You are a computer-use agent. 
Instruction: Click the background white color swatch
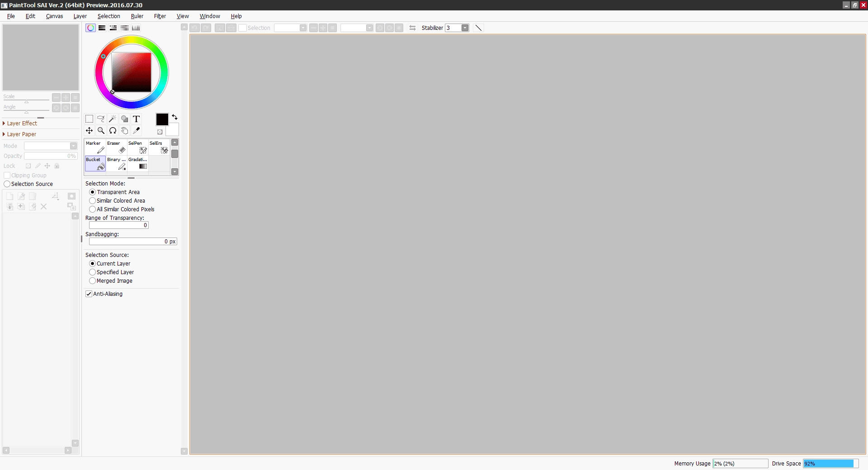pos(172,130)
